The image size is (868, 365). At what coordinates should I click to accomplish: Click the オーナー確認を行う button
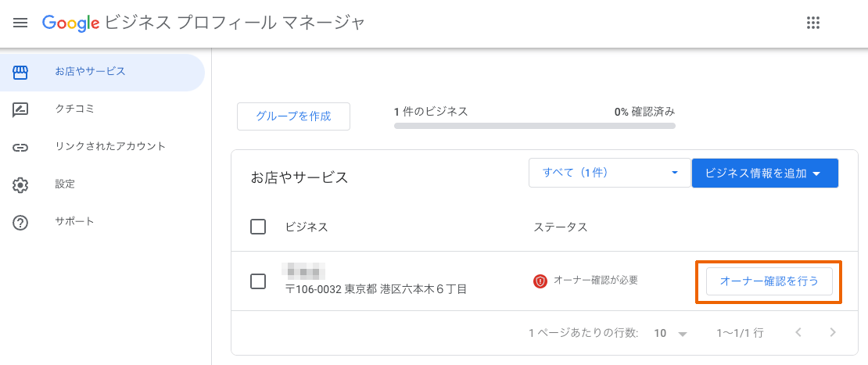pyautogui.click(x=769, y=281)
